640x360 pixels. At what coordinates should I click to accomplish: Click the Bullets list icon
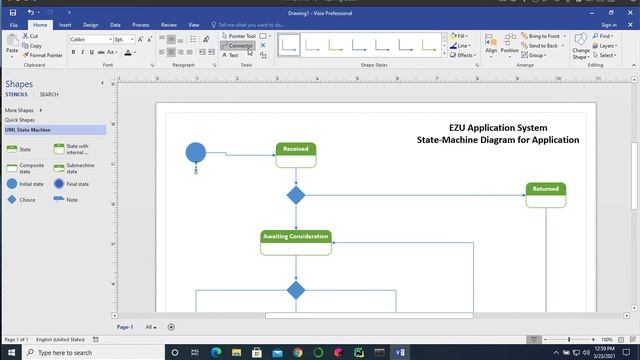click(x=193, y=39)
